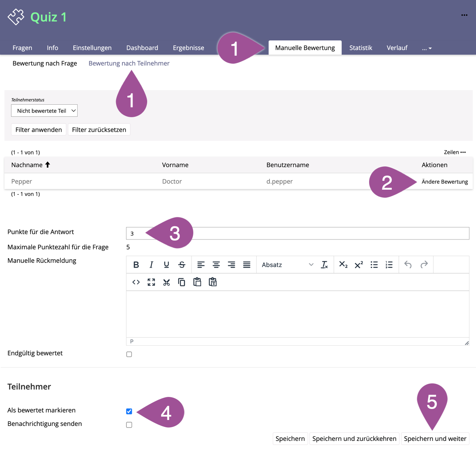Apply italic formatting in feedback editor
This screenshot has height=476, width=476.
click(x=151, y=265)
